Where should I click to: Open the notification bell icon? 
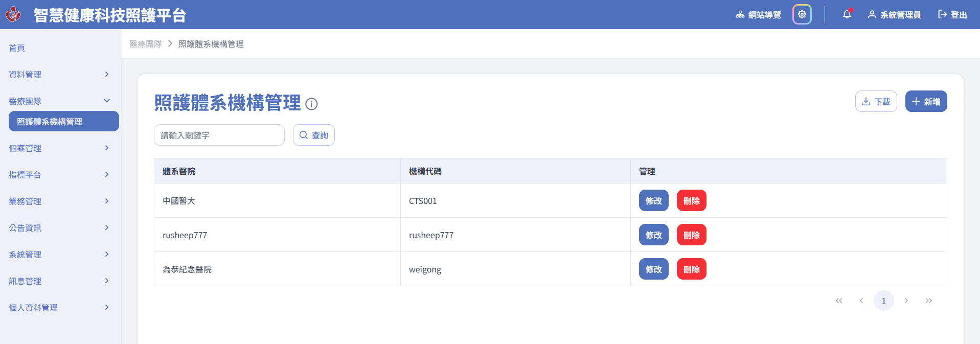847,14
